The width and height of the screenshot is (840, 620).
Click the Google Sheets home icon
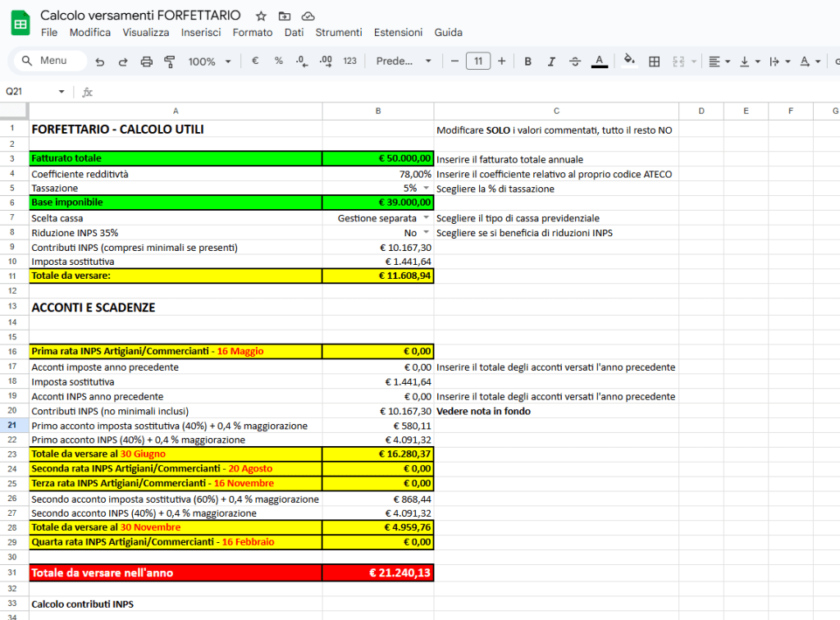click(x=21, y=23)
